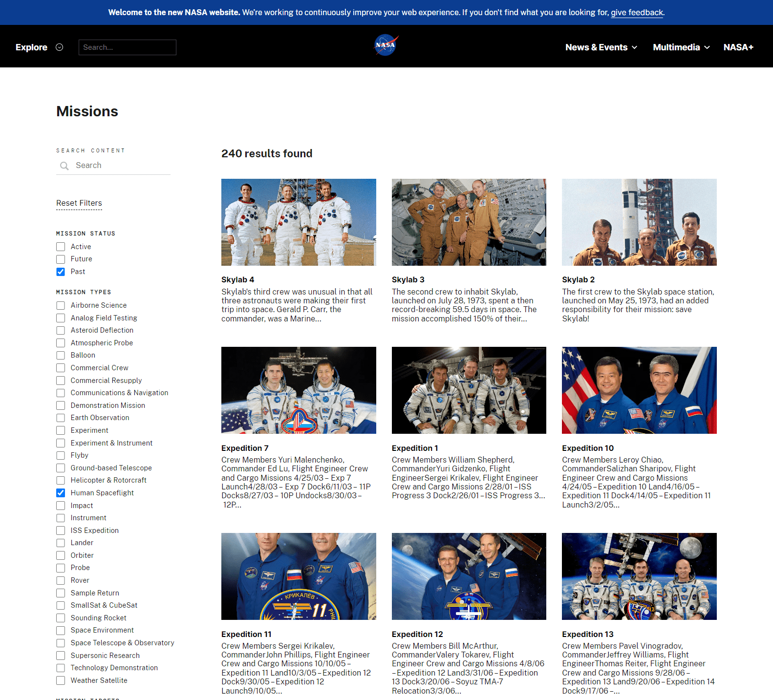Select the Balloon mission type
Image resolution: width=773 pixels, height=700 pixels.
[61, 355]
